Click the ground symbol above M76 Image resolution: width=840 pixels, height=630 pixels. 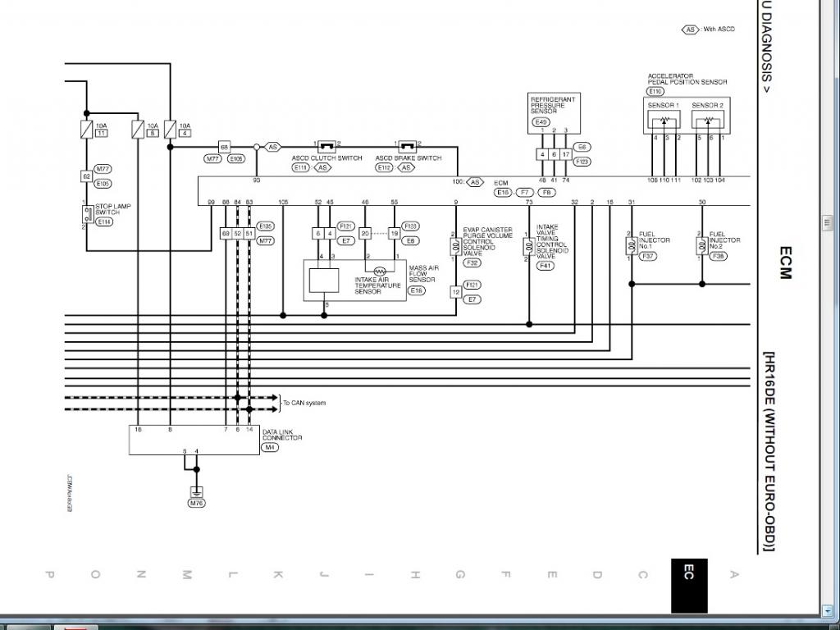pyautogui.click(x=196, y=491)
